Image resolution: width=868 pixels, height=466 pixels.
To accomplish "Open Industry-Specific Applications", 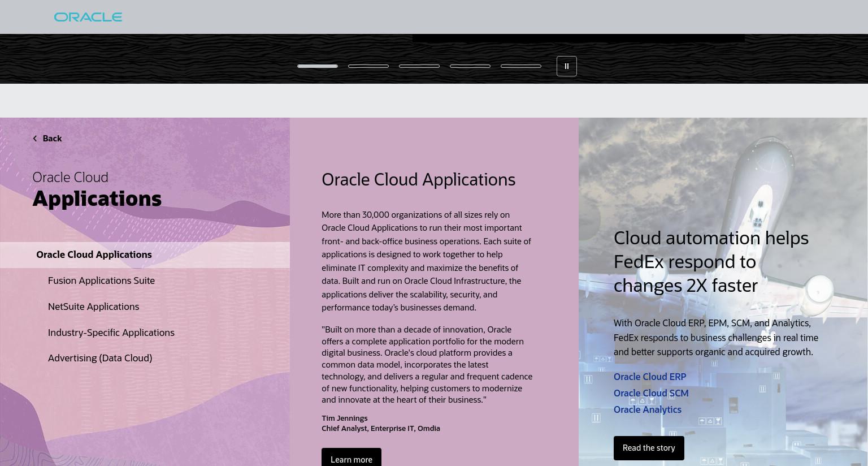I will (x=111, y=333).
